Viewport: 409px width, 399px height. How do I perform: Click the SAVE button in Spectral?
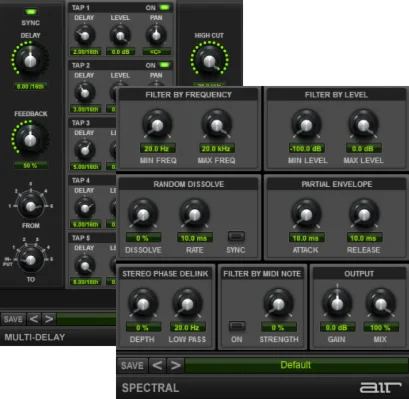tap(132, 365)
